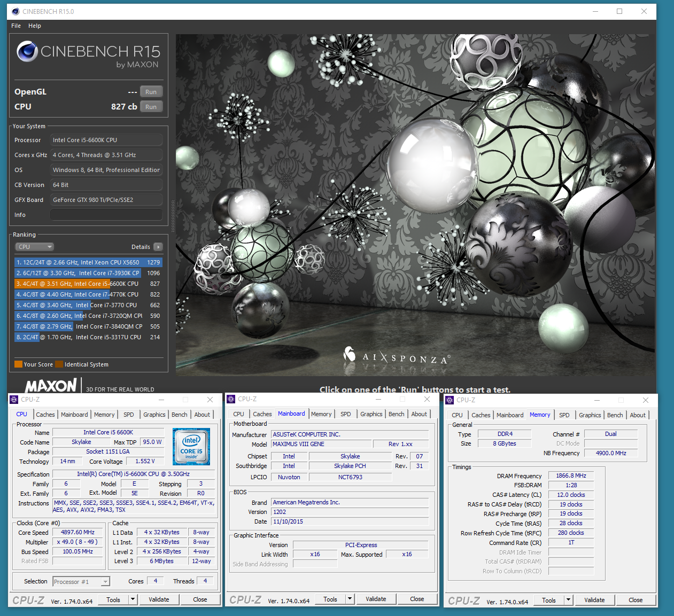This screenshot has width=674, height=616.
Task: Switch to Memory tab in first CPU-Z window
Action: click(x=104, y=415)
